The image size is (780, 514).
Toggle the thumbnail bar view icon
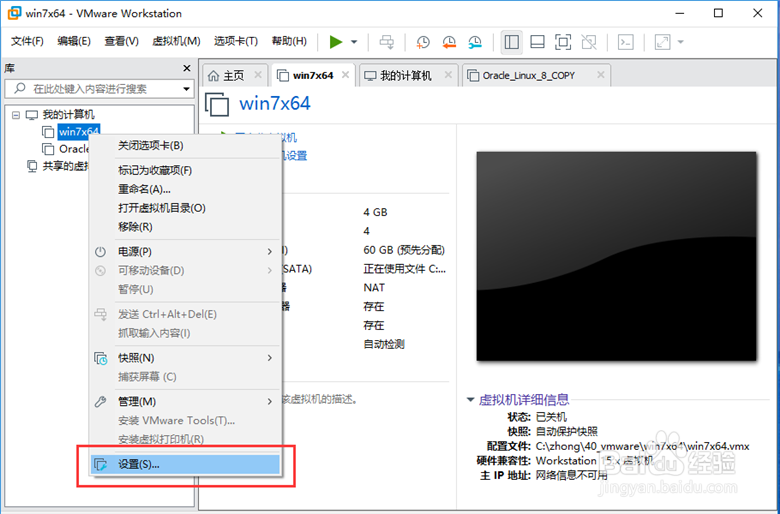click(537, 42)
